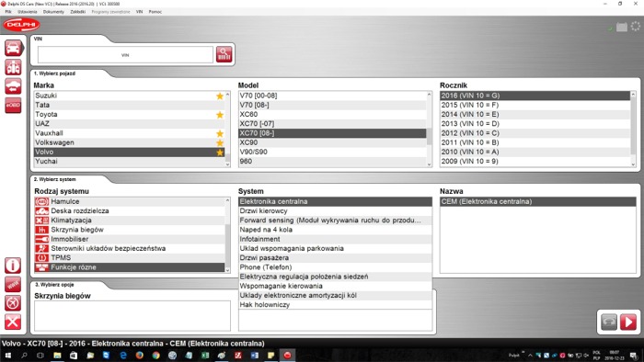Click the Windows Start button

pos(7,356)
